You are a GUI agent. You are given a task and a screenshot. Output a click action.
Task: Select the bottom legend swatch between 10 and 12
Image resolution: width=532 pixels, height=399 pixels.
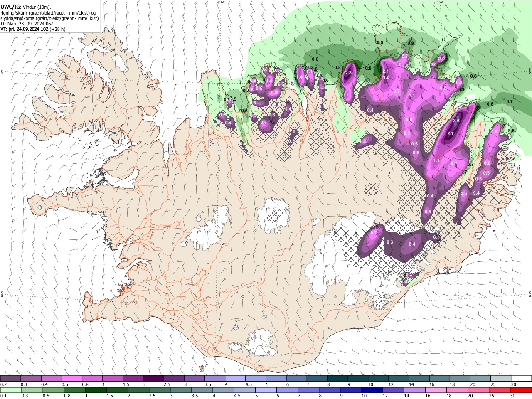(372, 390)
